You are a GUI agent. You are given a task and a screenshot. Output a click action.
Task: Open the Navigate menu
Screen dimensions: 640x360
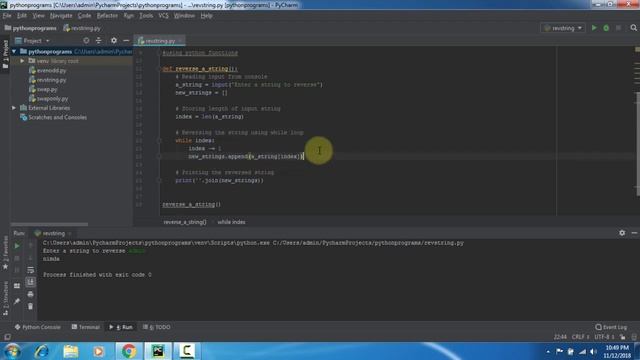tap(61, 16)
